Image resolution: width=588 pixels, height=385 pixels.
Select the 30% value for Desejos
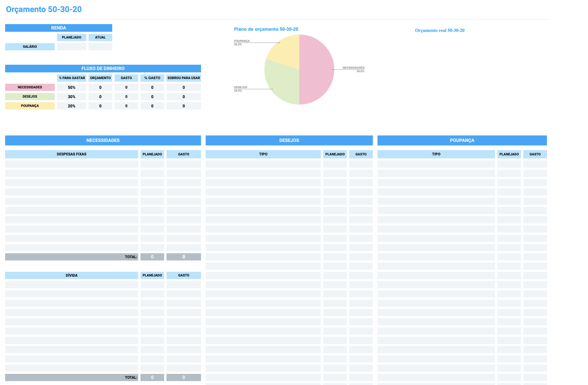tap(71, 97)
